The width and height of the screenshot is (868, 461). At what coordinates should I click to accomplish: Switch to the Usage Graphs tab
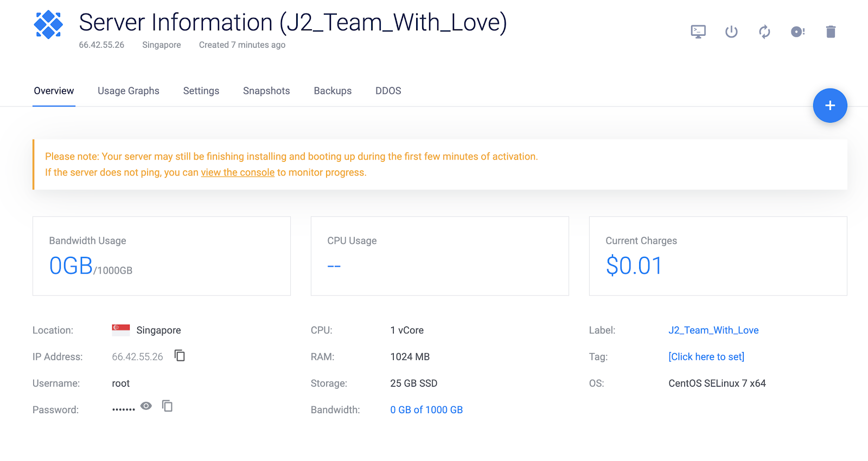coord(129,91)
